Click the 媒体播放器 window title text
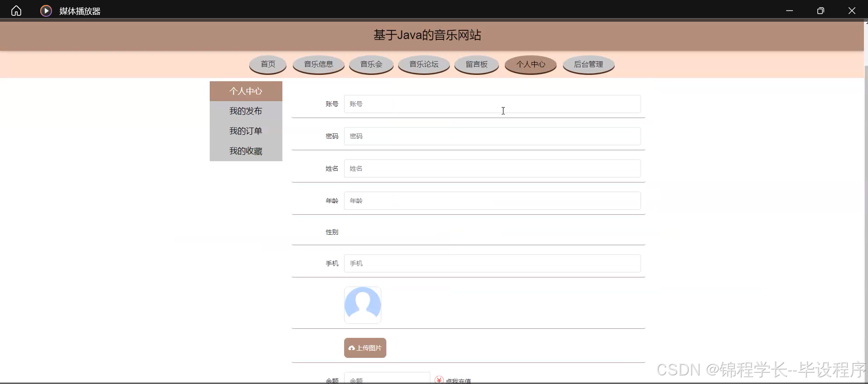The width and height of the screenshot is (868, 384). point(80,11)
